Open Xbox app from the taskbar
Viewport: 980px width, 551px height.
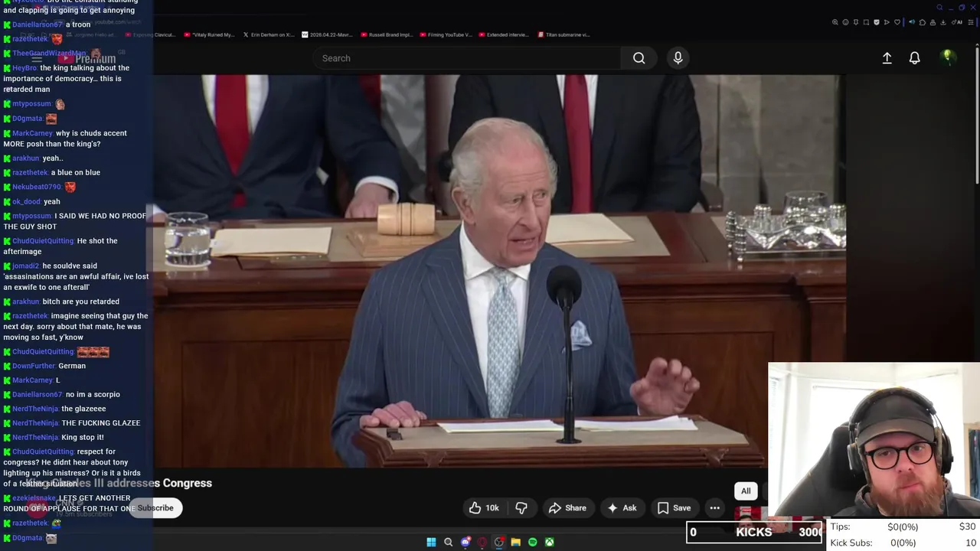click(550, 542)
